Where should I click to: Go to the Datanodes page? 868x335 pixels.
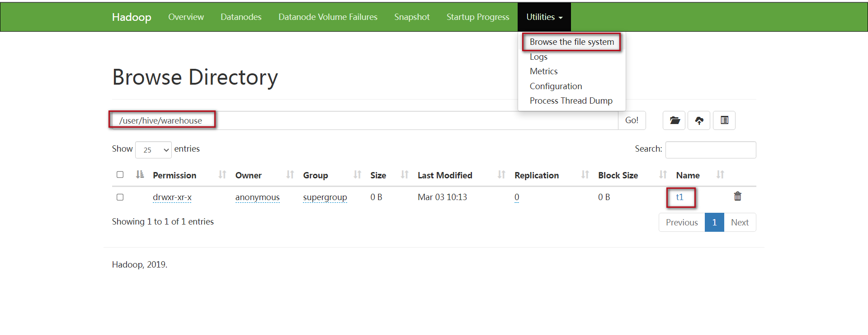coord(241,17)
